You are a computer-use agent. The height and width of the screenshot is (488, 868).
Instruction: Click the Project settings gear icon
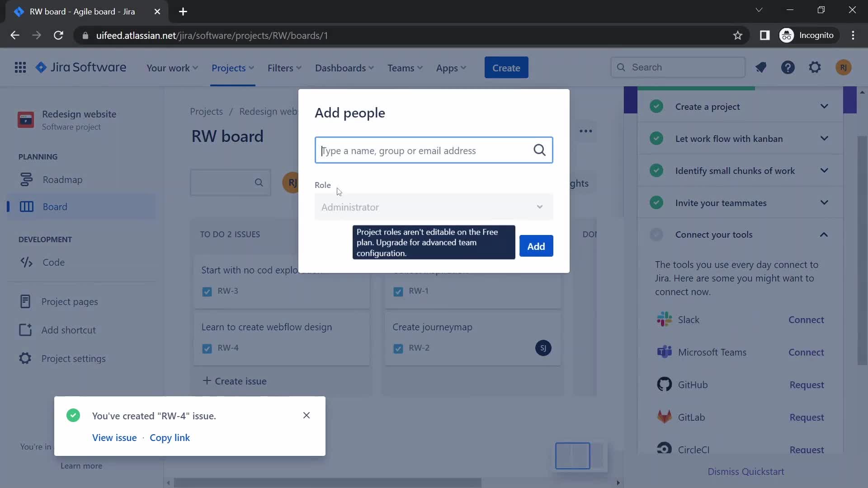coord(24,358)
